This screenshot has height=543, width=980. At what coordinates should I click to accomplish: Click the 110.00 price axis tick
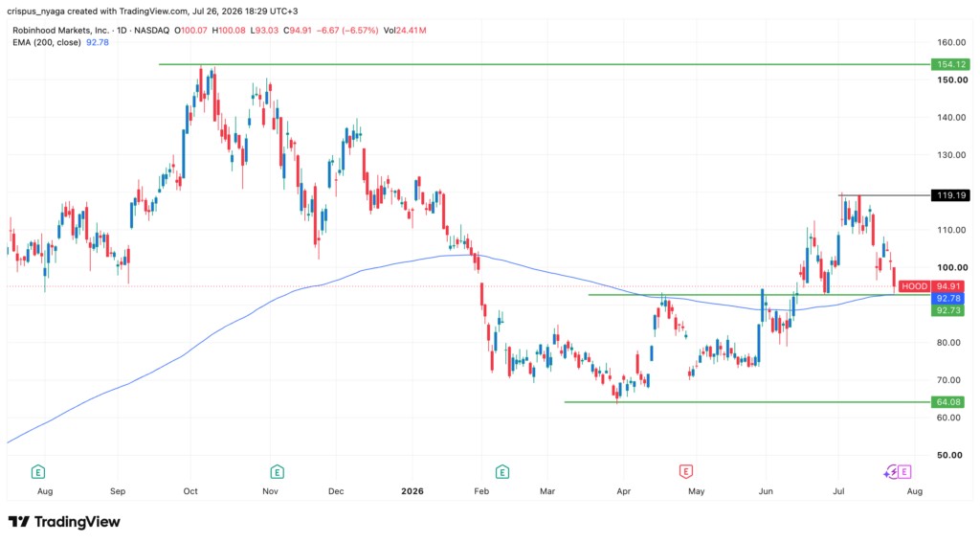pos(951,230)
